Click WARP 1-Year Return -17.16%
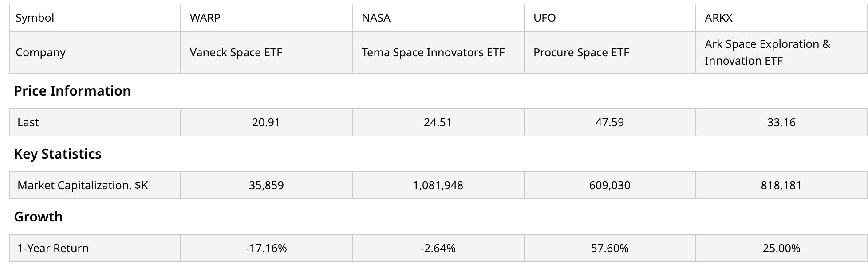This screenshot has height=272, width=868. [x=266, y=248]
